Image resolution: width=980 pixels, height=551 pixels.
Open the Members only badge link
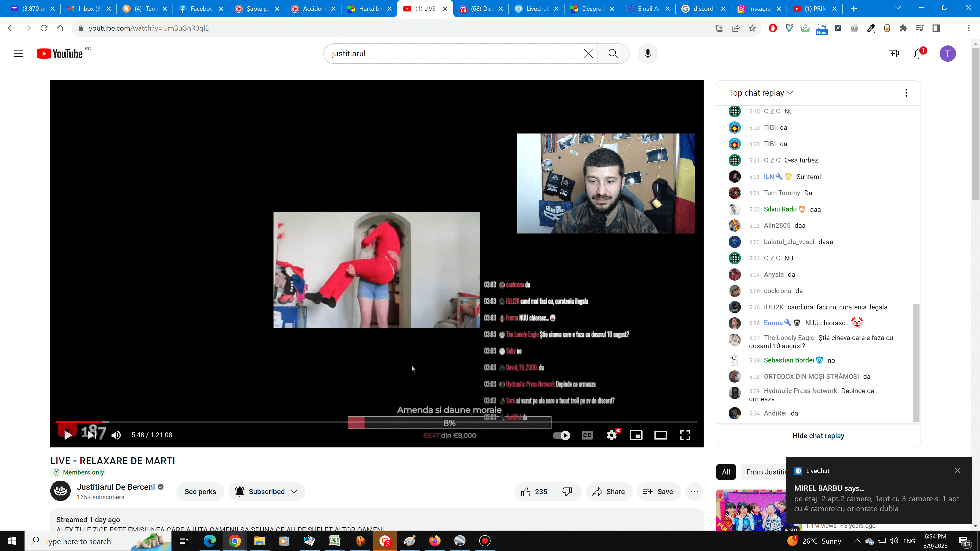[x=78, y=472]
